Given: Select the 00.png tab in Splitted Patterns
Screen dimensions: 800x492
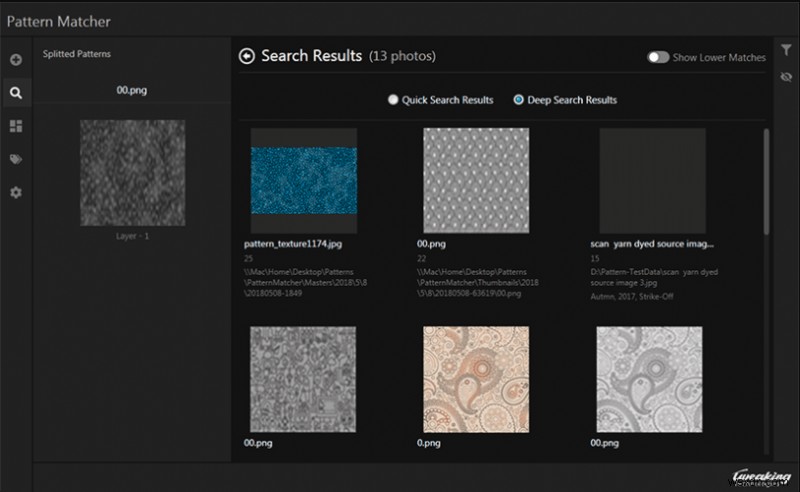Looking at the screenshot, I should click(132, 90).
